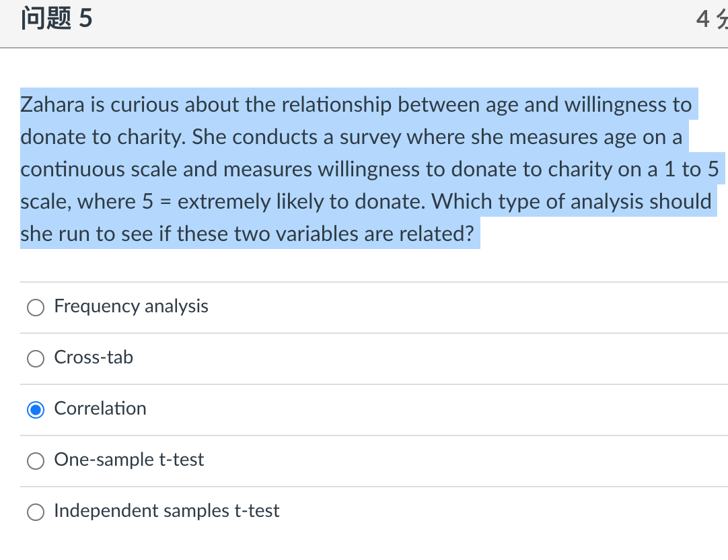This screenshot has width=728, height=560.
Task: Click the word "continuous" in question text
Action: tap(72, 170)
